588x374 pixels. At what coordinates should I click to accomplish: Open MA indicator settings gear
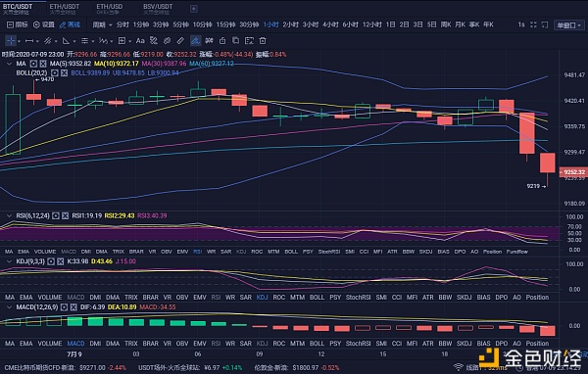pos(33,64)
